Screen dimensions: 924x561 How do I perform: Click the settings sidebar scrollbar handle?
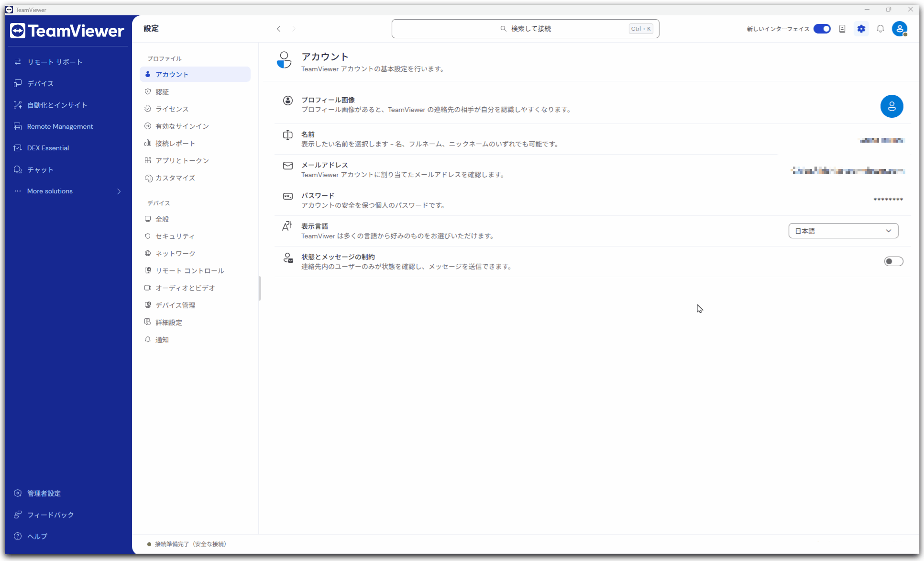(x=260, y=288)
